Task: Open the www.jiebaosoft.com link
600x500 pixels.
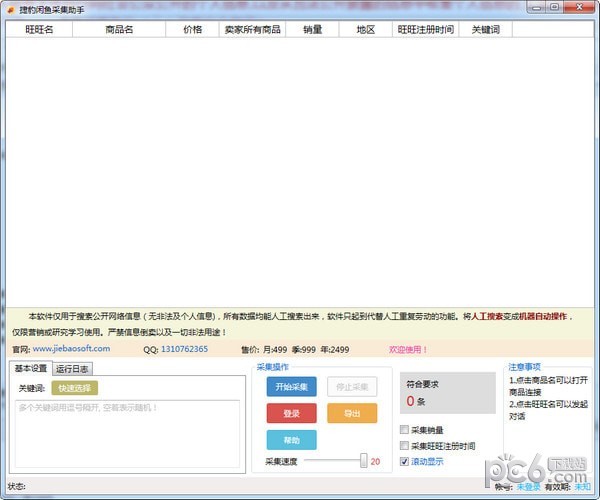Action: [71, 349]
